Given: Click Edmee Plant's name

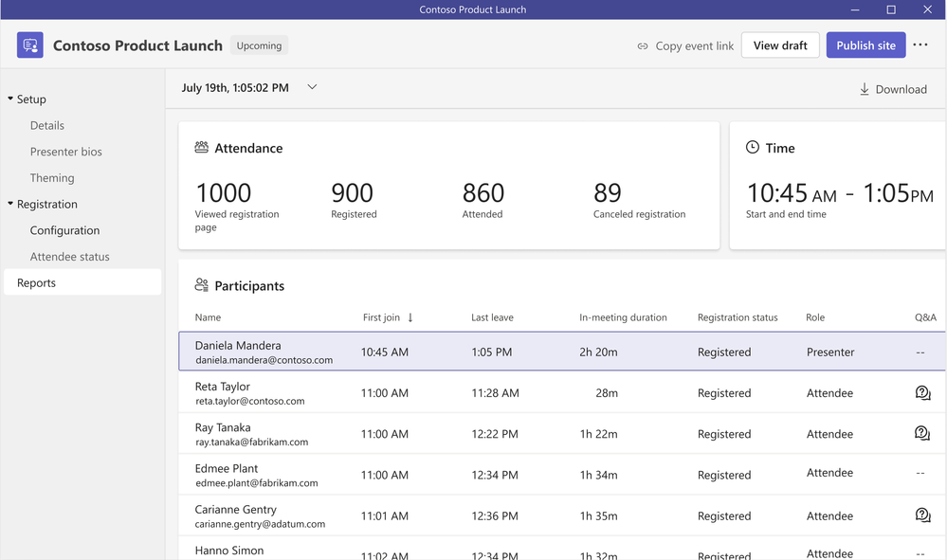Looking at the screenshot, I should 227,468.
